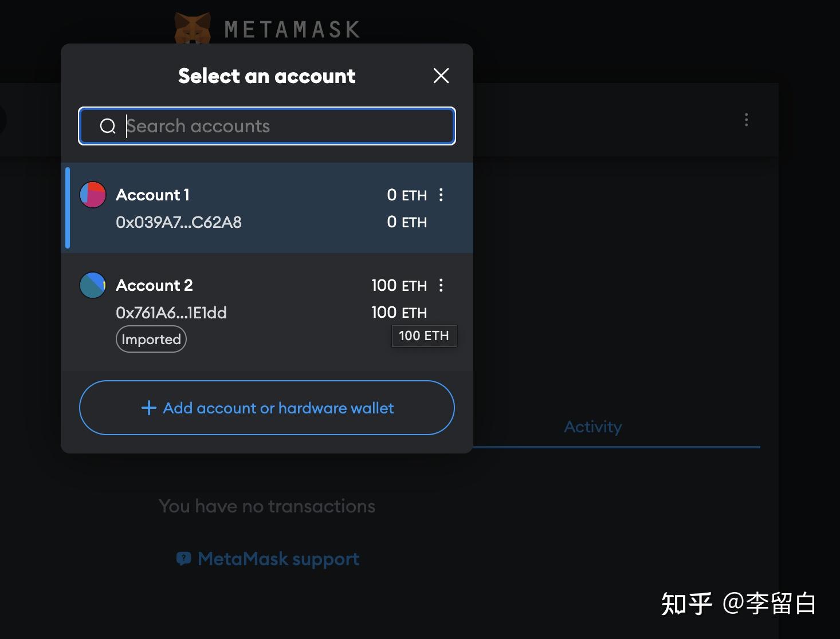Screen dimensions: 840x639
Task: Click the Account 1 top balance 0 ETH
Action: [406, 195]
